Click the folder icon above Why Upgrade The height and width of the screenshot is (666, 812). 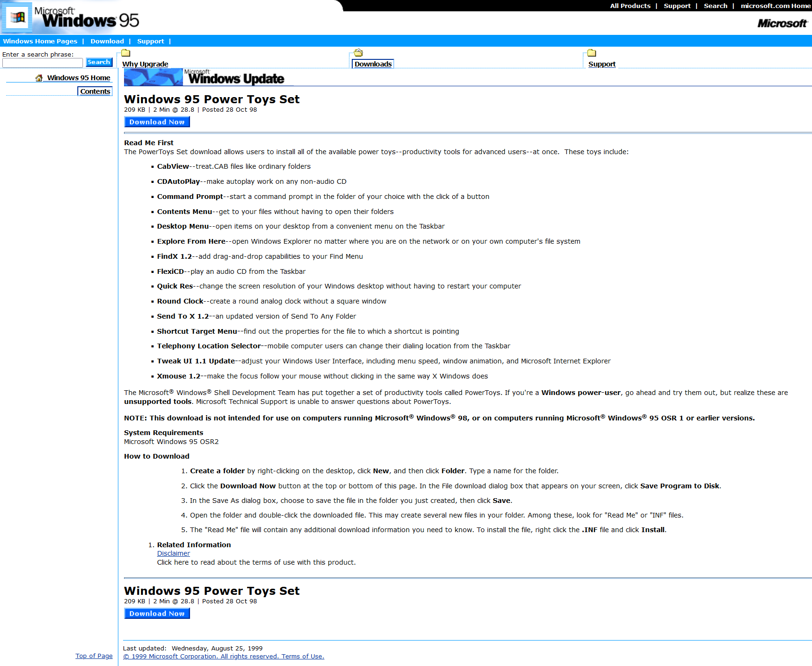click(x=126, y=53)
